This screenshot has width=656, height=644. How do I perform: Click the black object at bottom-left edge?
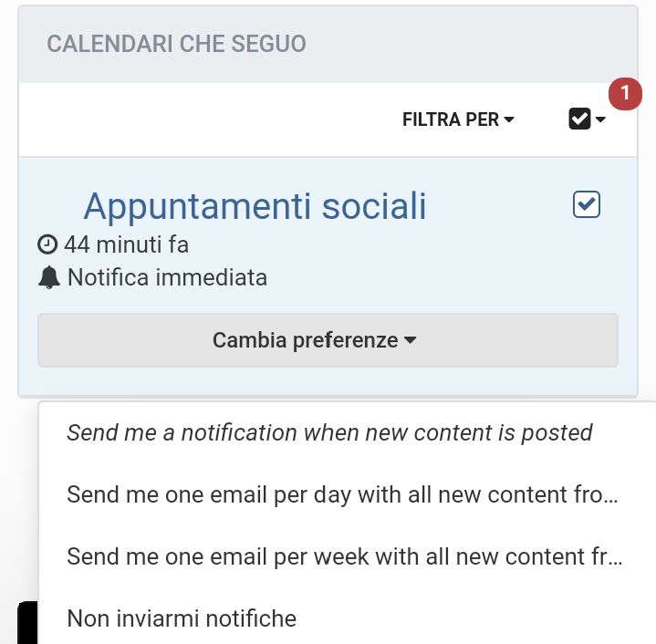tap(27, 622)
